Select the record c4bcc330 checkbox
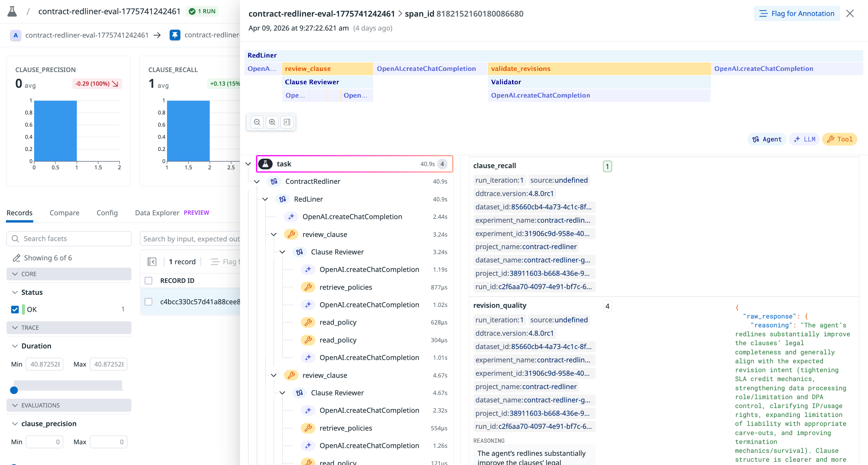This screenshot has height=465, width=868. click(149, 302)
